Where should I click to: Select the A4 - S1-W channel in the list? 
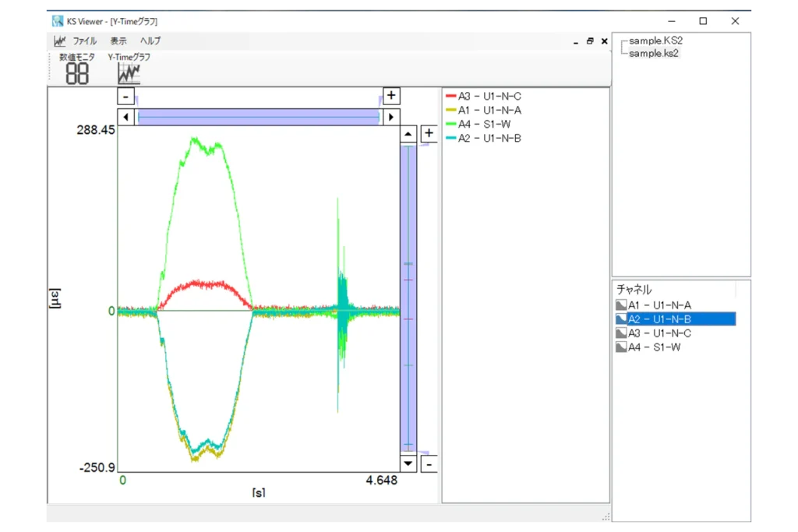click(x=654, y=347)
